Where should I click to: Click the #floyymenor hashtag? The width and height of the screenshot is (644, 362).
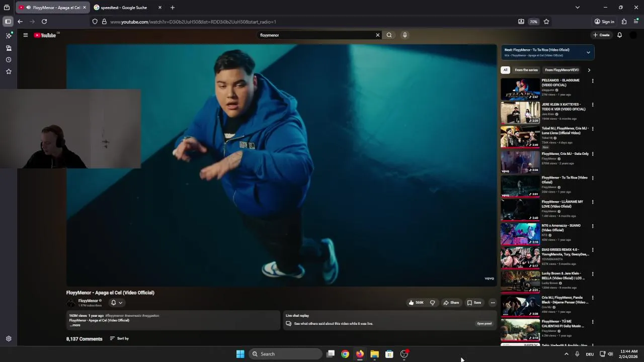(x=114, y=316)
